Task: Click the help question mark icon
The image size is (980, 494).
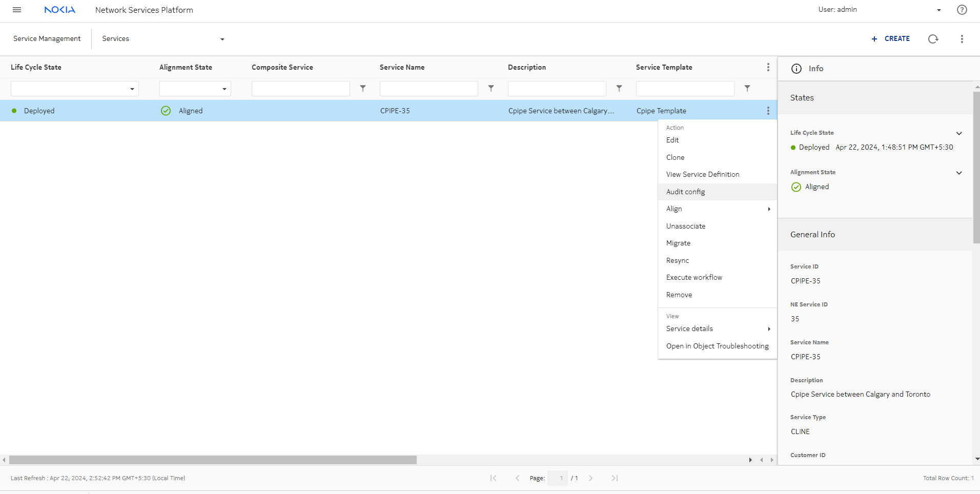Action: coord(962,10)
